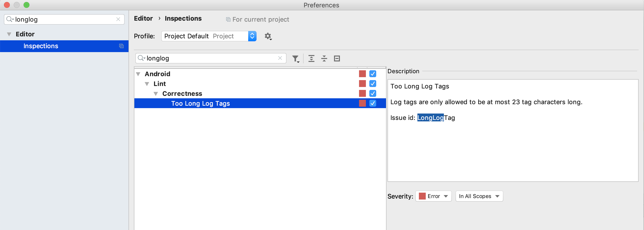Viewport: 644px width, 230px height.
Task: Reset the inspection to defaults icon
Action: [337, 58]
